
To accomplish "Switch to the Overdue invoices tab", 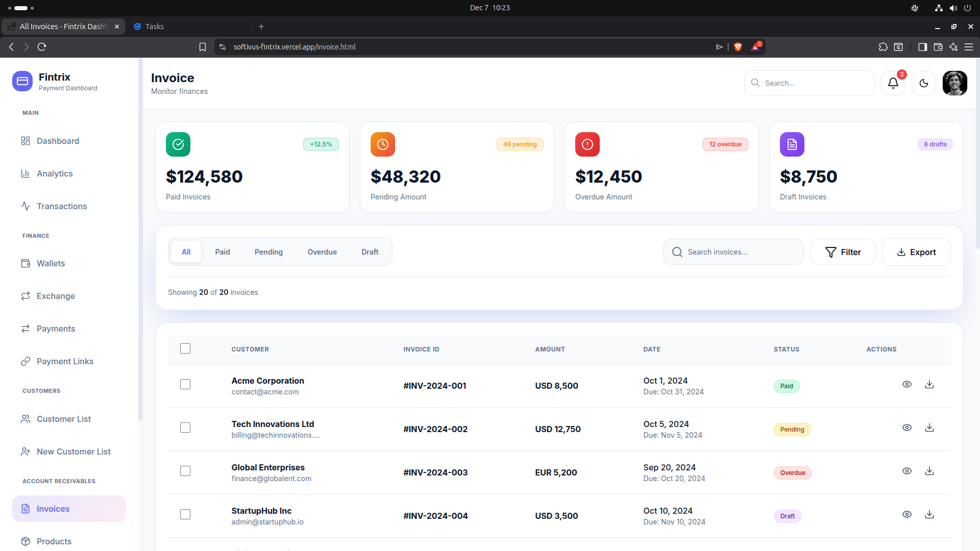I will (322, 252).
